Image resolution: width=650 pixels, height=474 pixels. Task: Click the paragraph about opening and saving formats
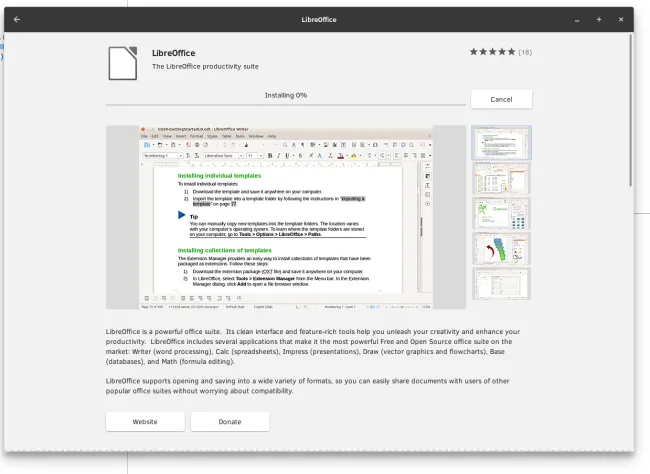tap(308, 386)
